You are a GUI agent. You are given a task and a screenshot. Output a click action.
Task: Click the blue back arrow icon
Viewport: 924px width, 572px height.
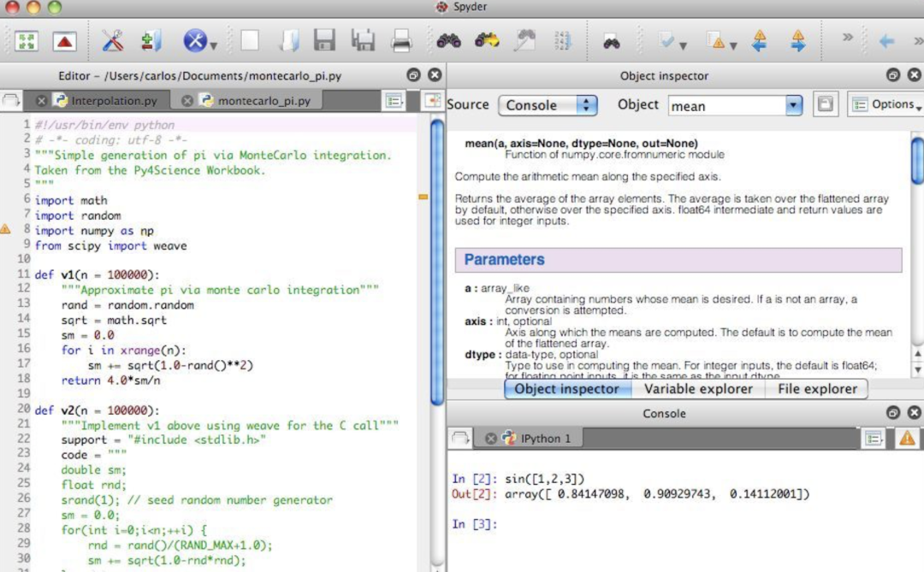(886, 41)
